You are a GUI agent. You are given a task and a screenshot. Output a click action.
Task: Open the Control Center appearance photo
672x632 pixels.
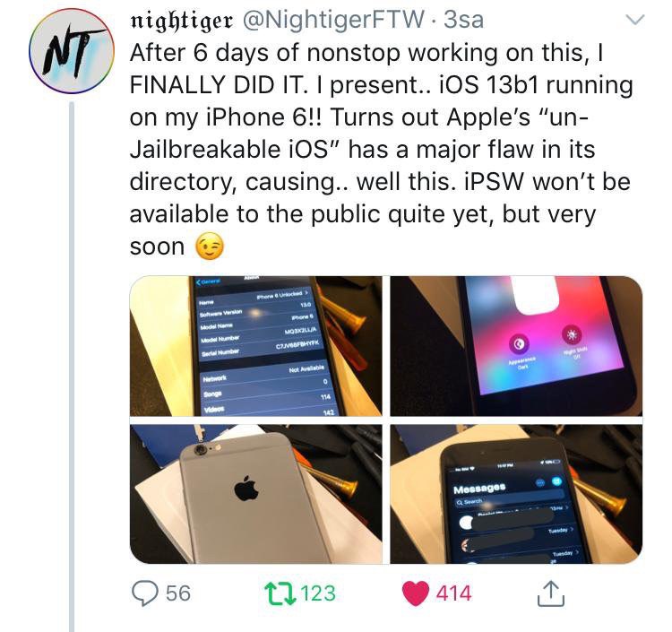point(516,346)
